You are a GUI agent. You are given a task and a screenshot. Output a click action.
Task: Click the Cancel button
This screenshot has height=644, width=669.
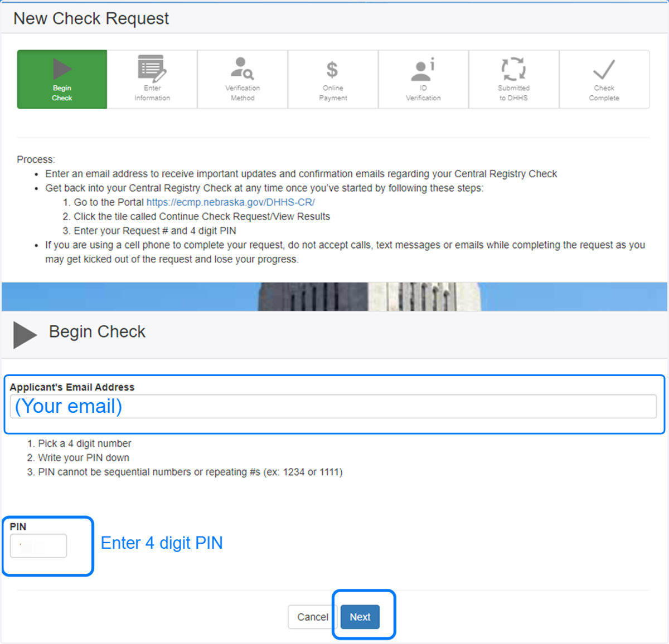pos(312,617)
